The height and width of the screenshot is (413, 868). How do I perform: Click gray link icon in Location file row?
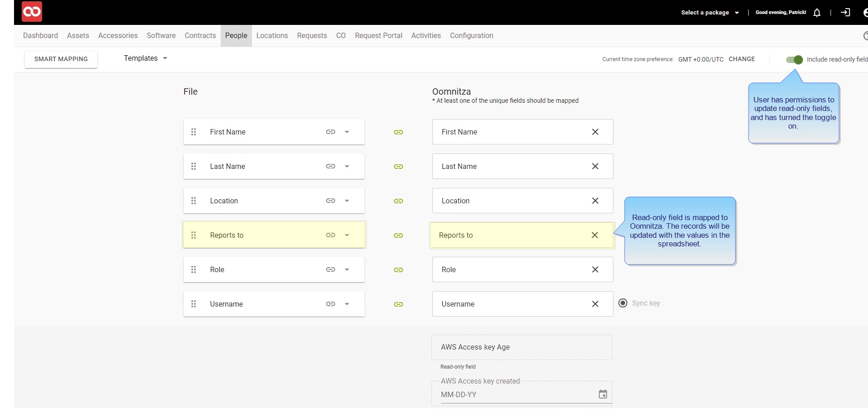pyautogui.click(x=331, y=201)
